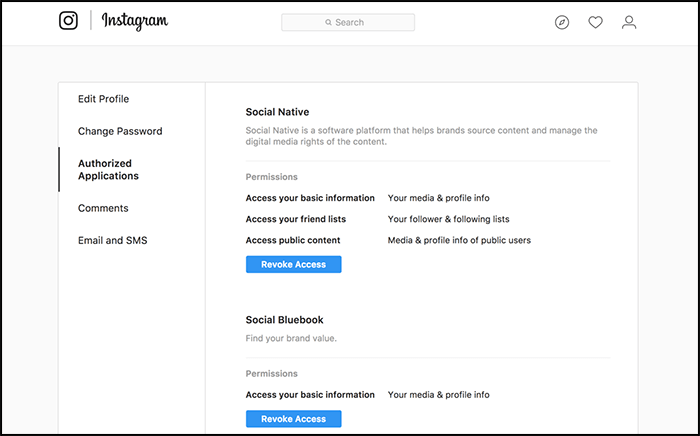Click 'Access public content' permission
Viewport: 700px width, 436px height.
click(293, 240)
